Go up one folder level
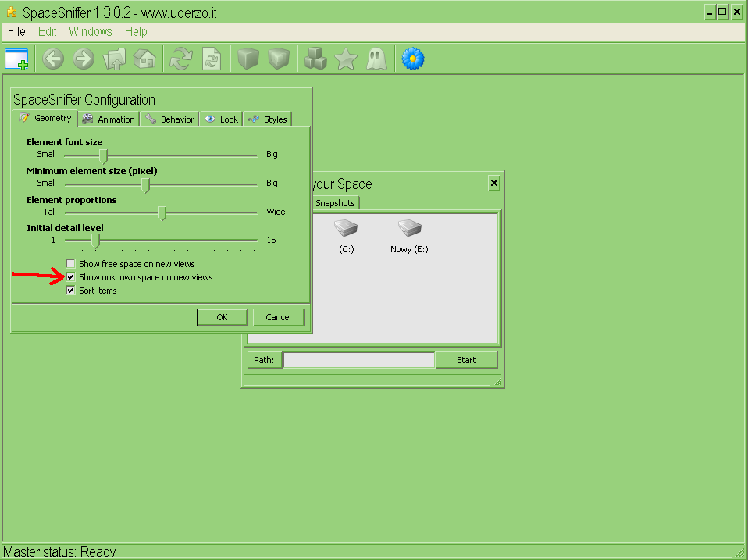This screenshot has height=560, width=748. click(114, 59)
